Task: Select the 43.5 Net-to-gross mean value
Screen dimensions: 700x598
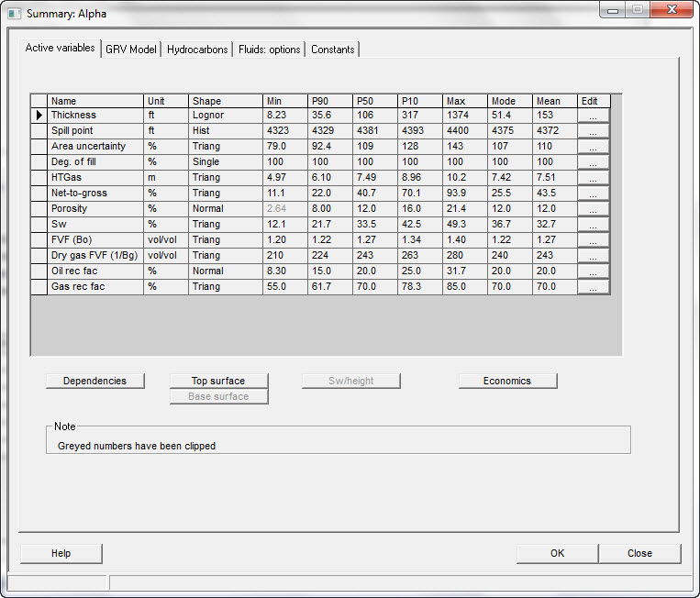Action: [x=554, y=194]
